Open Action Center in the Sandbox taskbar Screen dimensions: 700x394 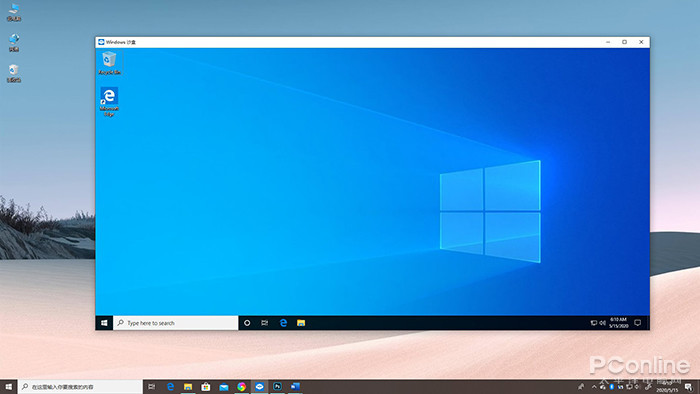point(638,323)
